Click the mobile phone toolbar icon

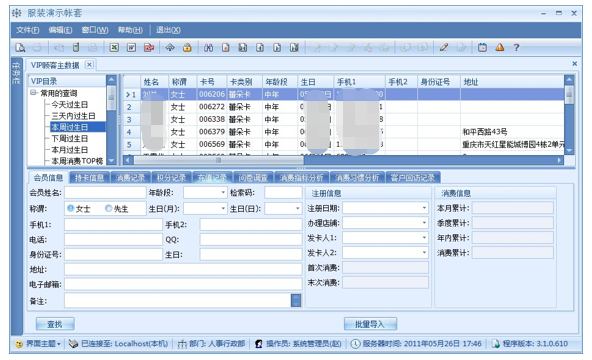[76, 48]
